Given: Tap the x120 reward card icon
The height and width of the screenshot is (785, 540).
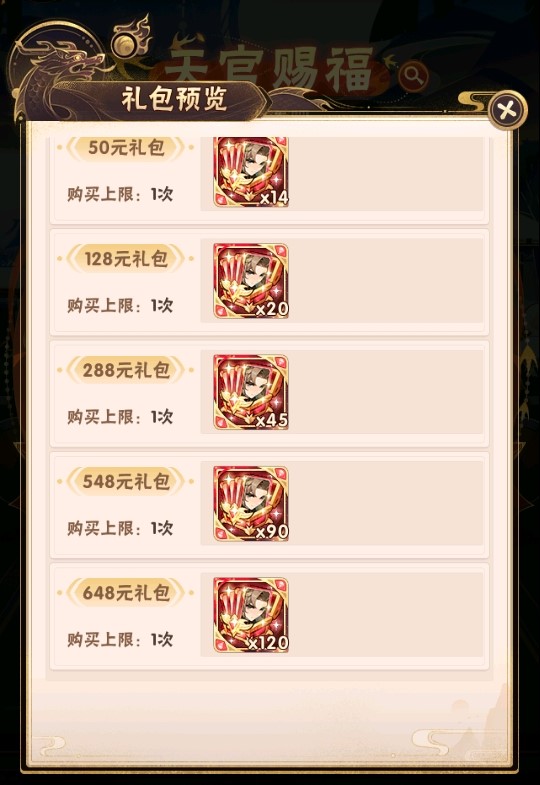Looking at the screenshot, I should (251, 615).
